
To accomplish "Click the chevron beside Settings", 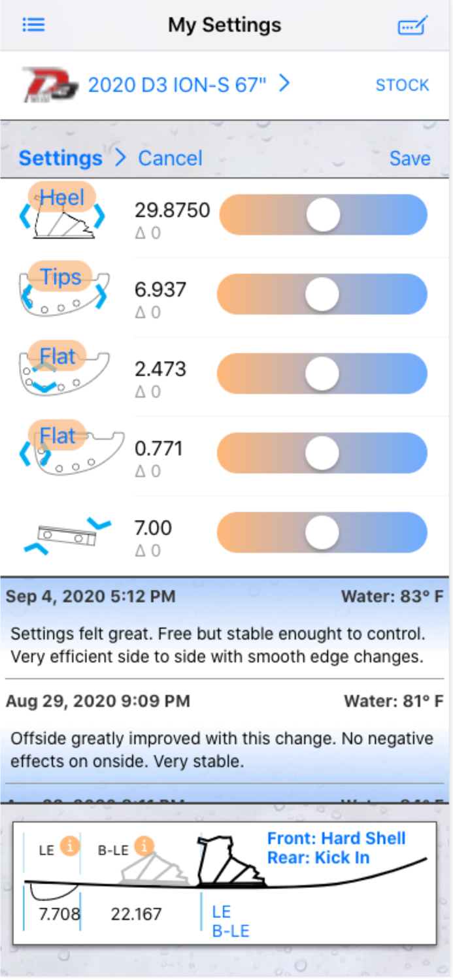I will [120, 157].
